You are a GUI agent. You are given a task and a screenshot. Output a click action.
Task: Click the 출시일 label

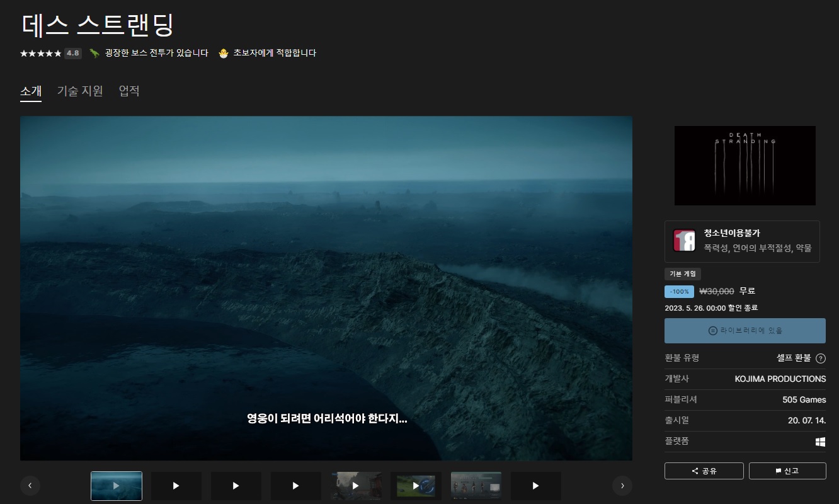[676, 420]
